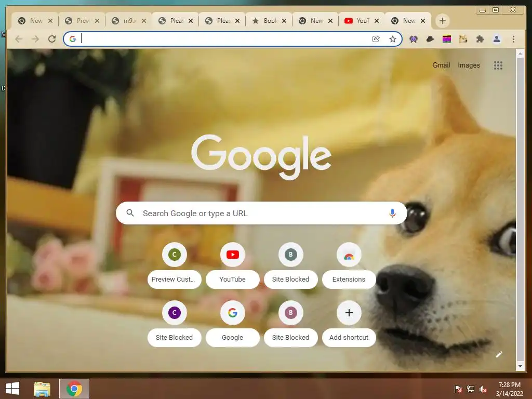Click the muted volume tray icon
Screen dimensions: 532x399
click(483, 389)
